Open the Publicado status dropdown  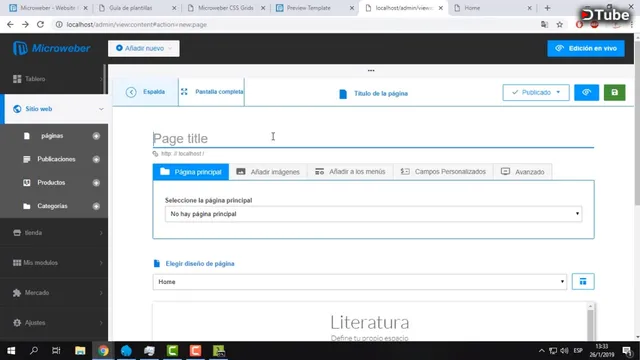[536, 93]
